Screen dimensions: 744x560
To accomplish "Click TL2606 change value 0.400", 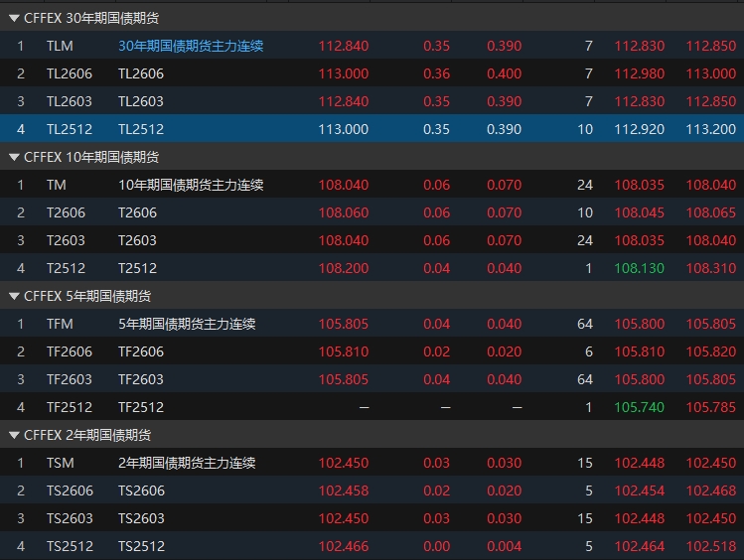I will [504, 73].
